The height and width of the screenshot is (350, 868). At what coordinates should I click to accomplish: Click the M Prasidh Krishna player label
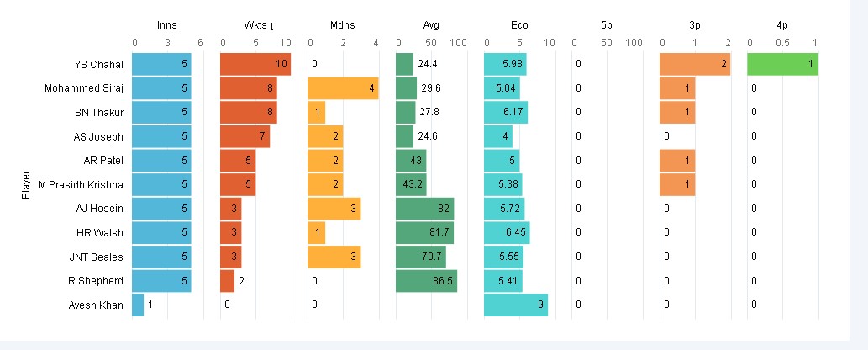(87, 184)
